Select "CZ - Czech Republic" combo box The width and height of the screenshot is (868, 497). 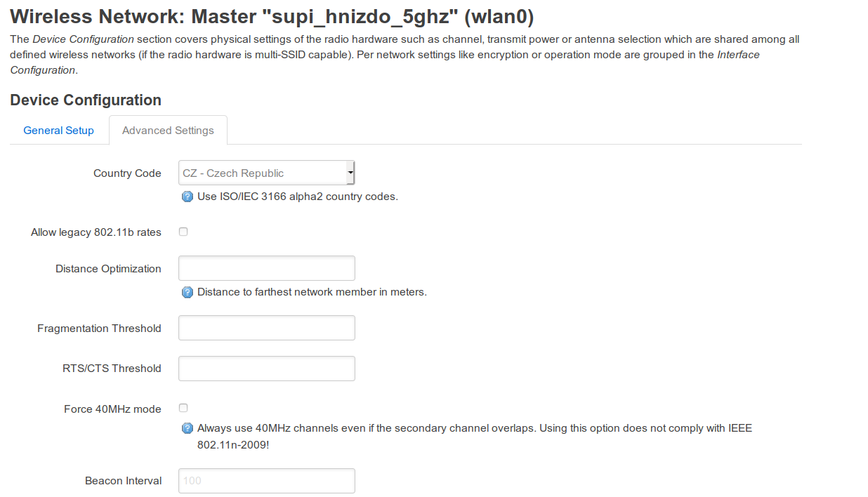coord(266,173)
